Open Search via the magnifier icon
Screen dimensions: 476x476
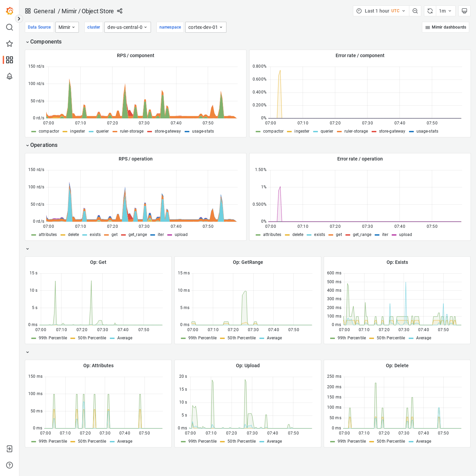[9, 27]
